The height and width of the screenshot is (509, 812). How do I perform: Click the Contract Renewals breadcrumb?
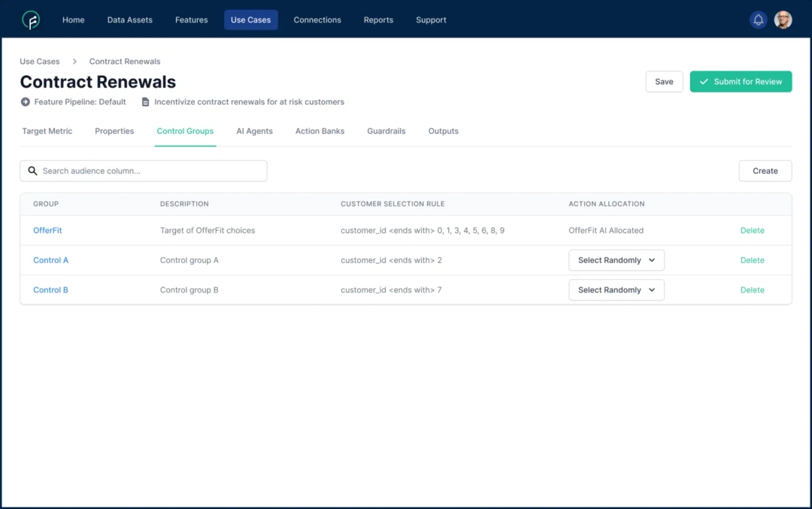click(x=125, y=61)
